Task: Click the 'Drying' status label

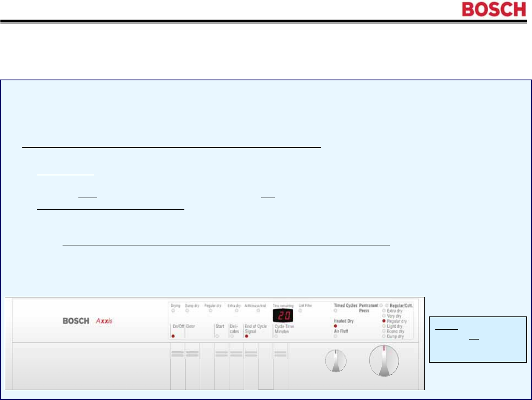Action: (175, 305)
